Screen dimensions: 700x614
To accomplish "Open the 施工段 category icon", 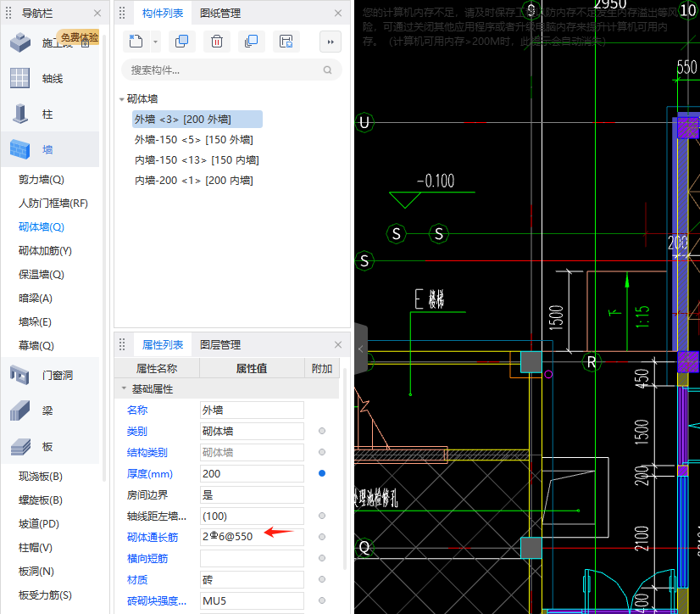I will tap(20, 42).
